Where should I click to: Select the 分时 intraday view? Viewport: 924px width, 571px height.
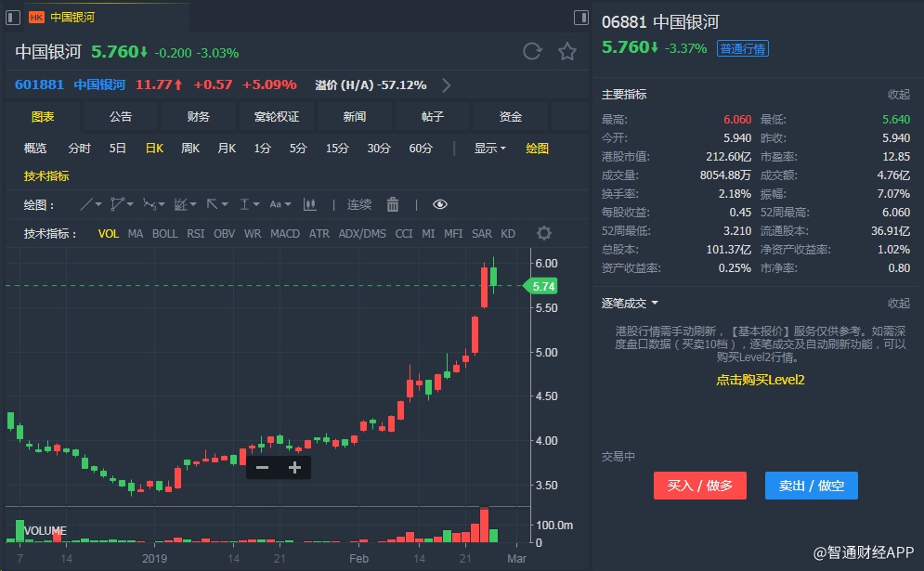[x=80, y=149]
